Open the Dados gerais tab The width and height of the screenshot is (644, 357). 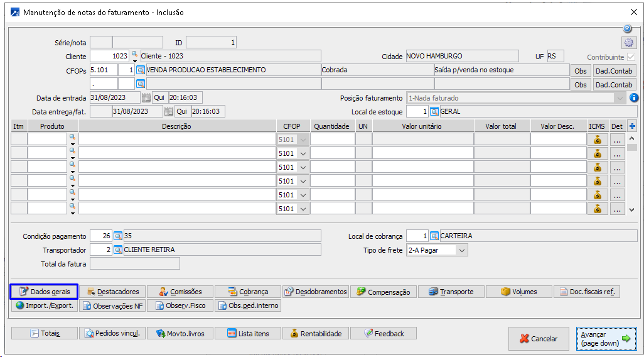click(44, 292)
